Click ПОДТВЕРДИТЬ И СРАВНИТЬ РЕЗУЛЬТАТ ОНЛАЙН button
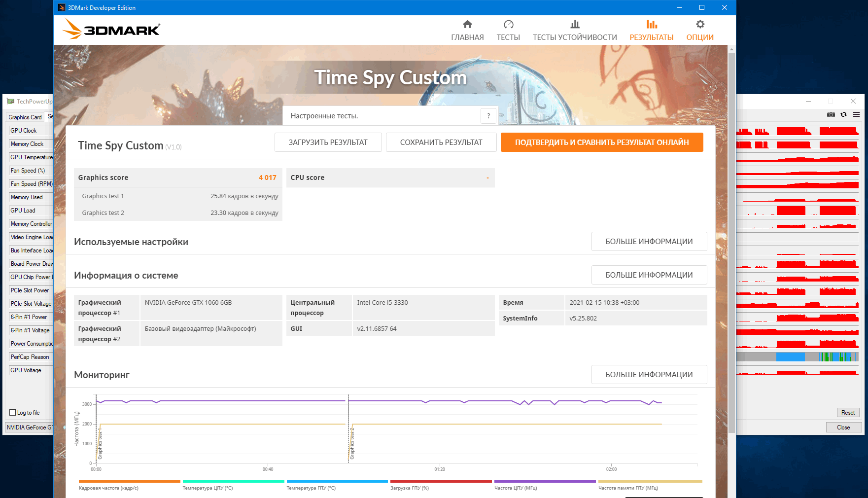 [602, 142]
